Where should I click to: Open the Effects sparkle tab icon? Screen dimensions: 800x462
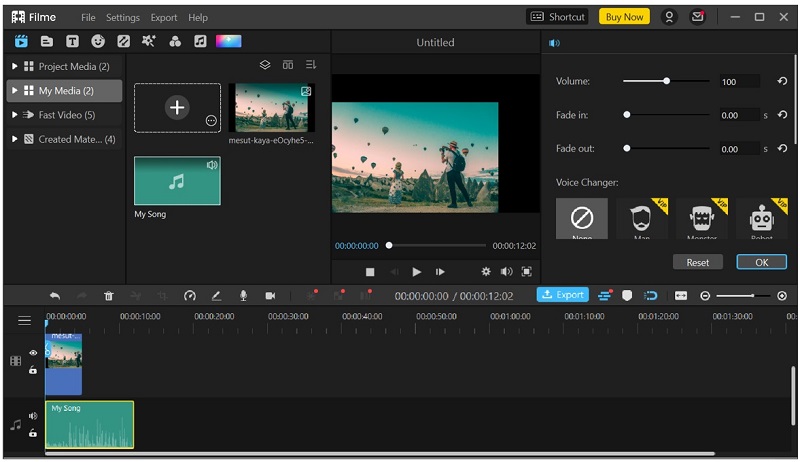(148, 41)
